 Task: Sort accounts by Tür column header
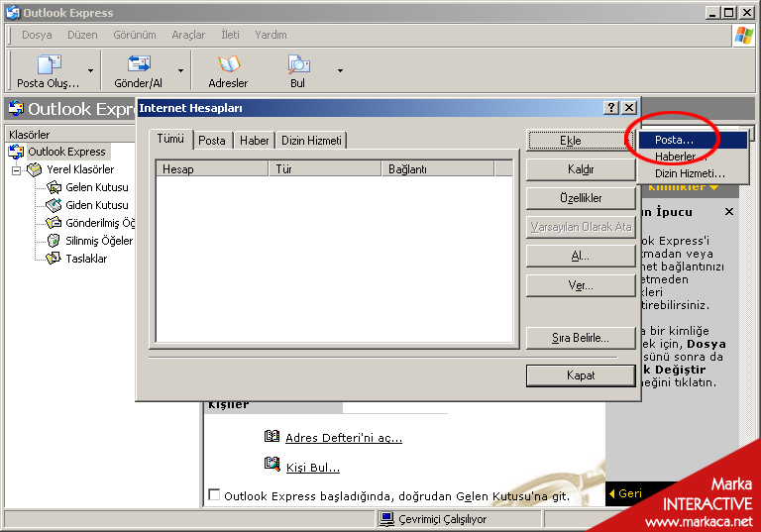pyautogui.click(x=325, y=169)
